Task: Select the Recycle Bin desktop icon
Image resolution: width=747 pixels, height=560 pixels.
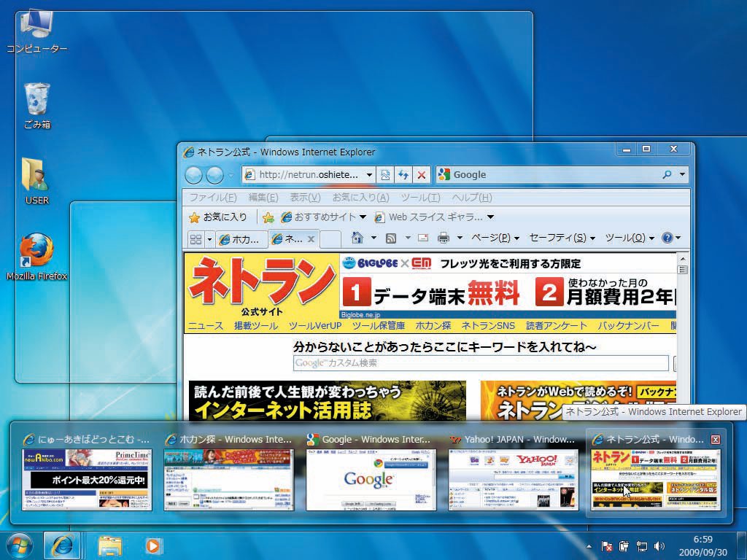Action: 36,106
